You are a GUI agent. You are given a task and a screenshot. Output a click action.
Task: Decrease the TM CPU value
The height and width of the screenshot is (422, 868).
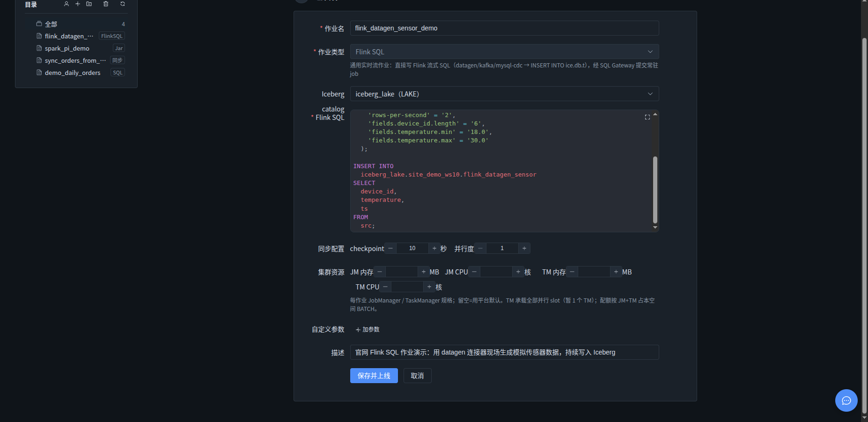point(385,287)
